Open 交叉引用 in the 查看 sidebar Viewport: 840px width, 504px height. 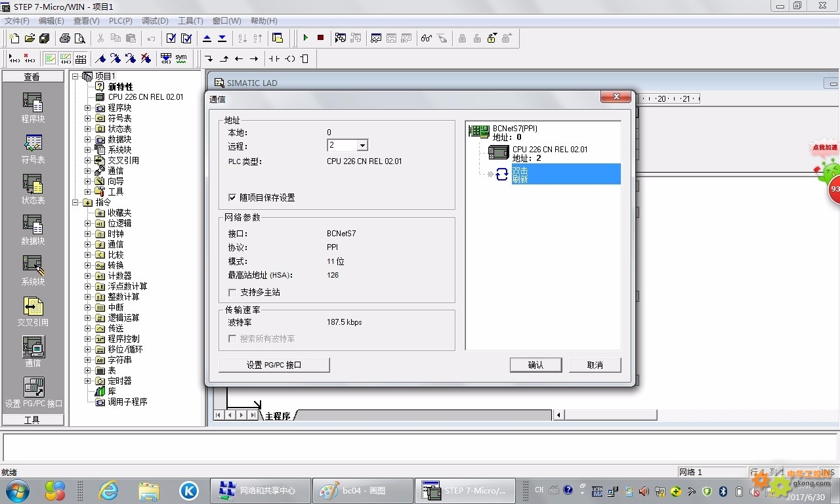click(33, 311)
